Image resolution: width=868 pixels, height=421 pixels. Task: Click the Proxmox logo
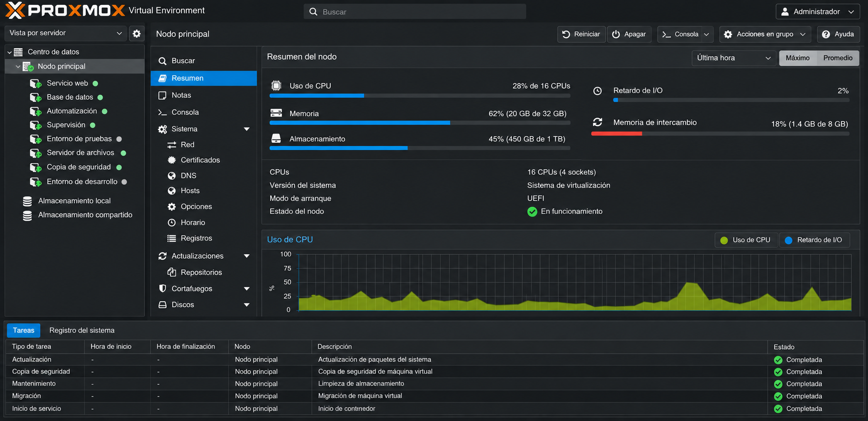65,10
